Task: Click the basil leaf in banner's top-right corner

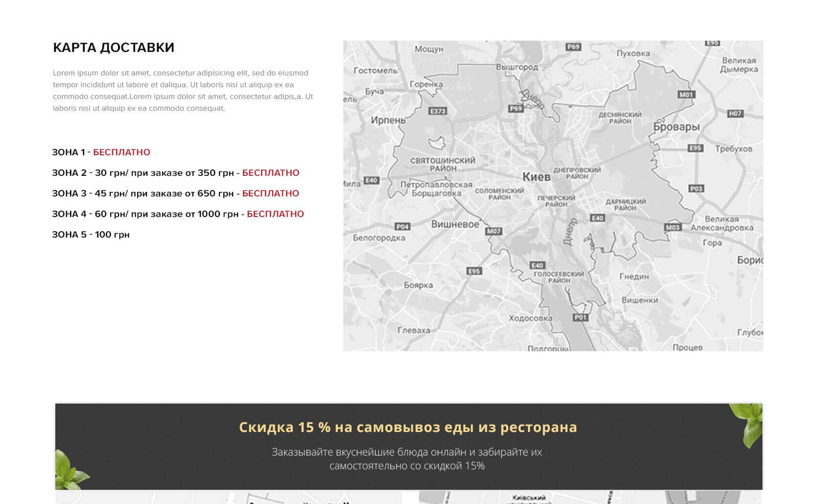Action: 747,426
